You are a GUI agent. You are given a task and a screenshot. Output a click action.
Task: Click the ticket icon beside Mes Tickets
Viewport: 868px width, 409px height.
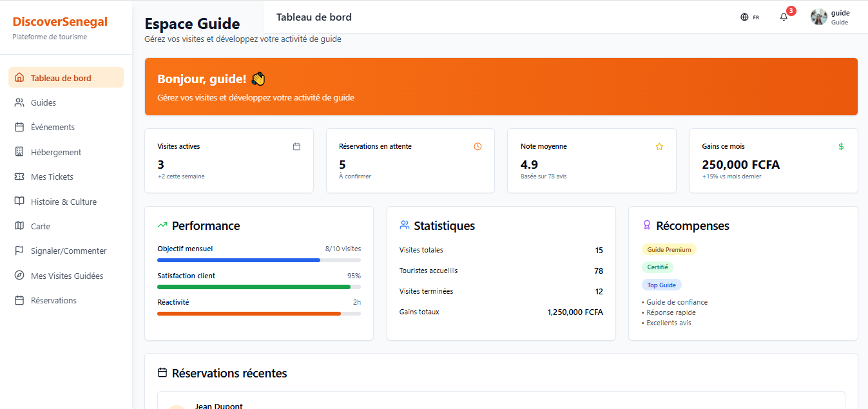point(19,176)
